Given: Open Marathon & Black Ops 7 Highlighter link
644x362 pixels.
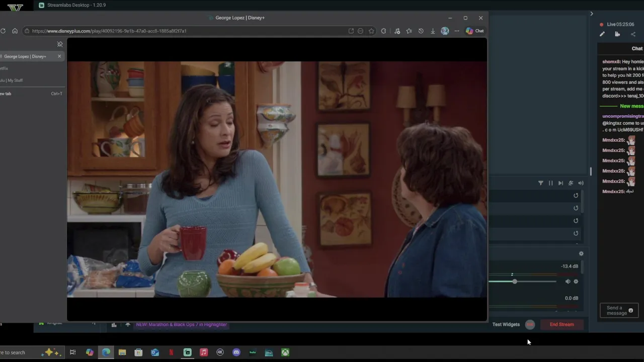Looking at the screenshot, I should pyautogui.click(x=182, y=324).
